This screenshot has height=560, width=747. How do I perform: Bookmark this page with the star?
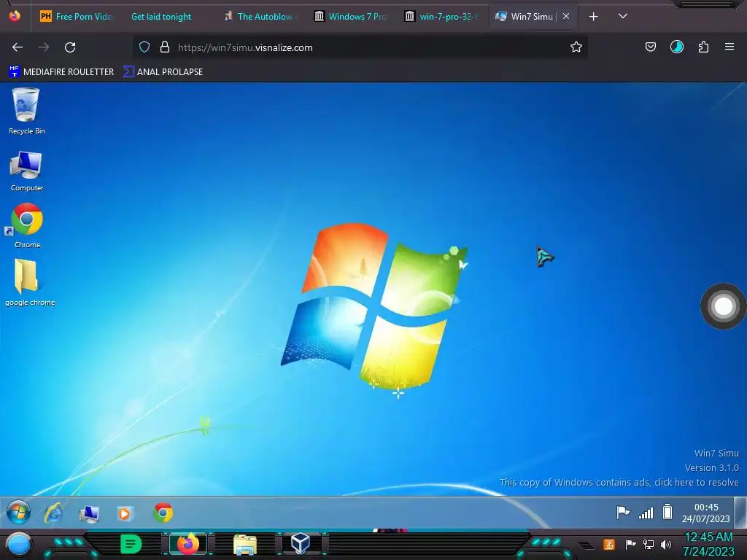[576, 47]
